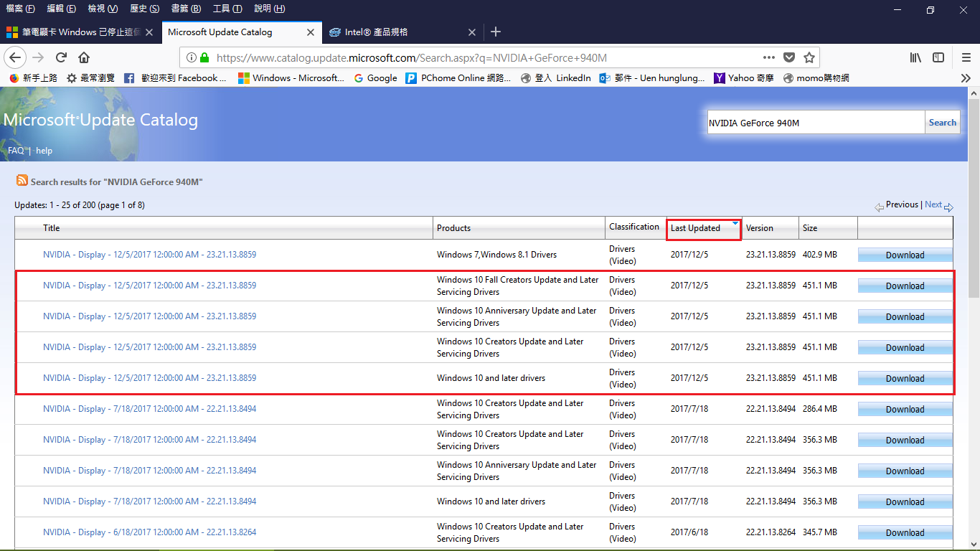Open the Outlook 郵件 bookmark

(x=652, y=77)
